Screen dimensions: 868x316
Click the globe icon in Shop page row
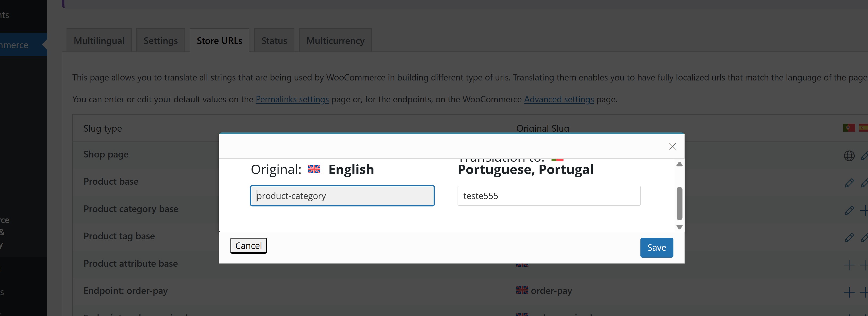849,156
